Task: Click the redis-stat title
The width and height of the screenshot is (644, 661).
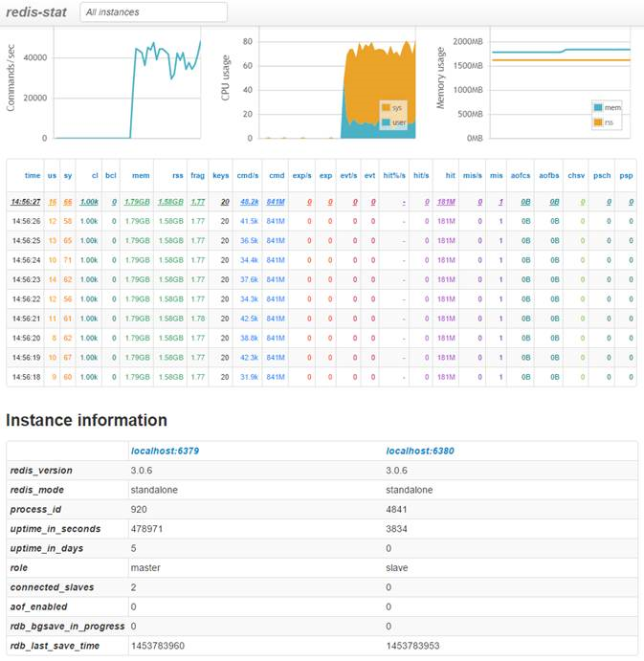Action: pos(36,12)
